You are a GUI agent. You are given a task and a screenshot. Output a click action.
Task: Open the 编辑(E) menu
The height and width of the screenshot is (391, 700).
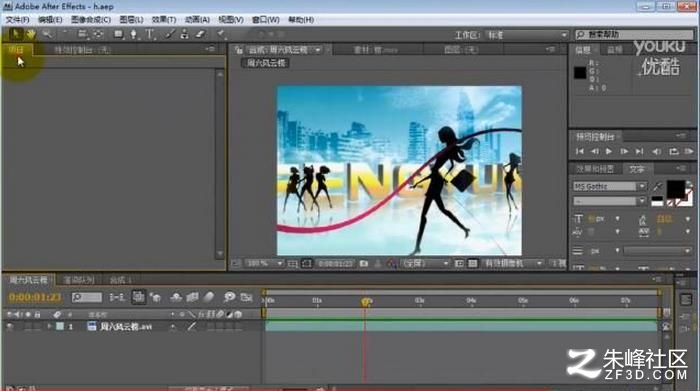[50, 20]
